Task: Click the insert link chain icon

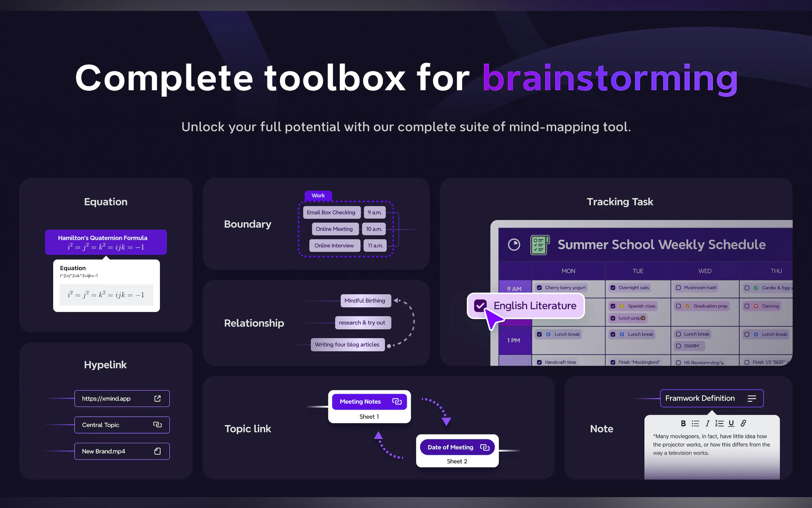Action: [x=743, y=423]
